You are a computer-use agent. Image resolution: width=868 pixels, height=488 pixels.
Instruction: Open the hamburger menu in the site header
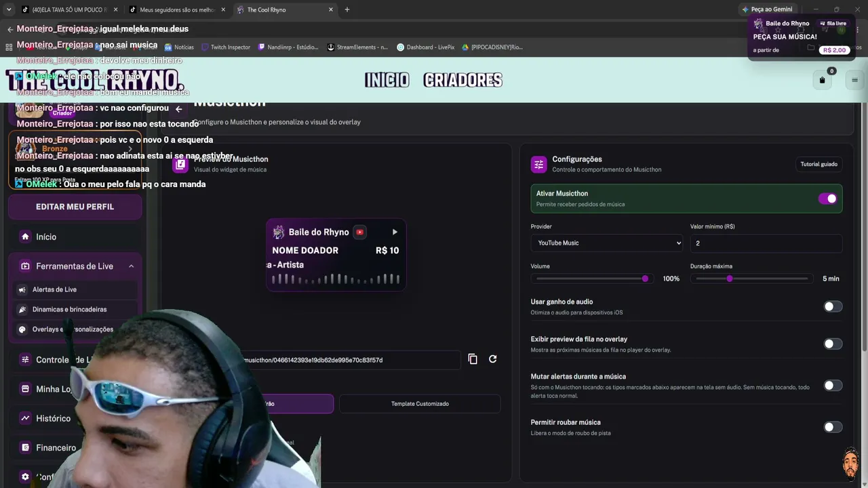(x=854, y=80)
